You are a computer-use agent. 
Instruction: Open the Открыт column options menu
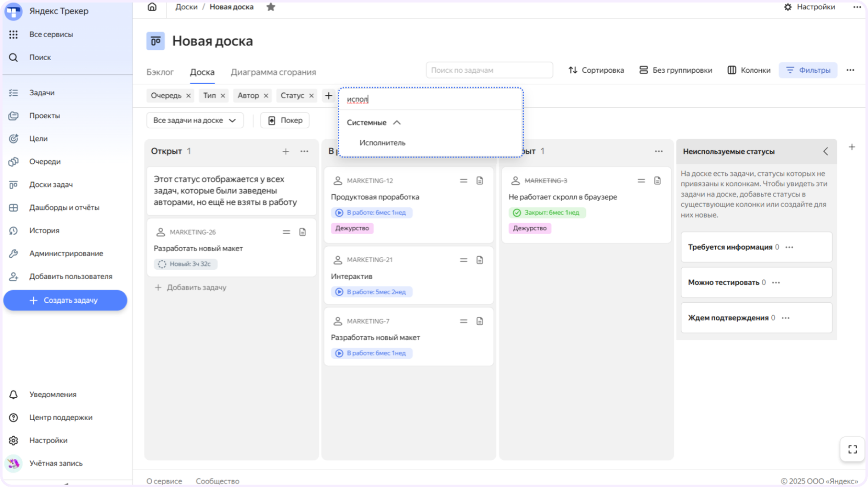click(304, 151)
